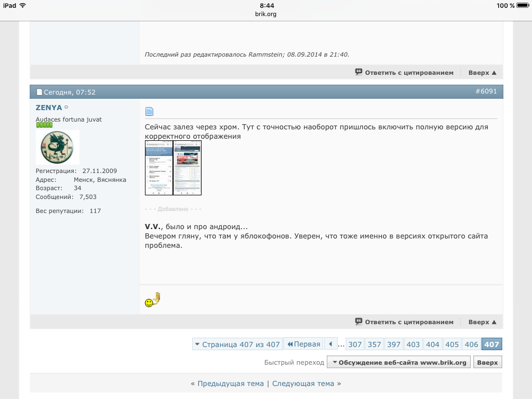
Task: Open the left attached screenshot thumbnail
Action: (x=158, y=168)
